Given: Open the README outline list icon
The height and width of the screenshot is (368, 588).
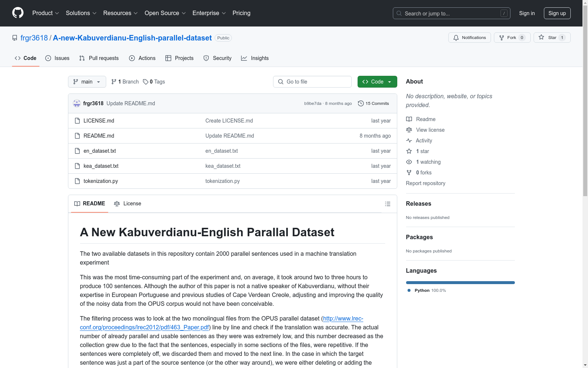Looking at the screenshot, I should (x=388, y=204).
